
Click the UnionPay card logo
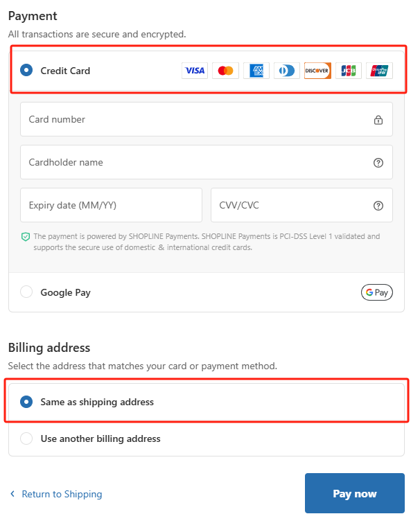379,71
